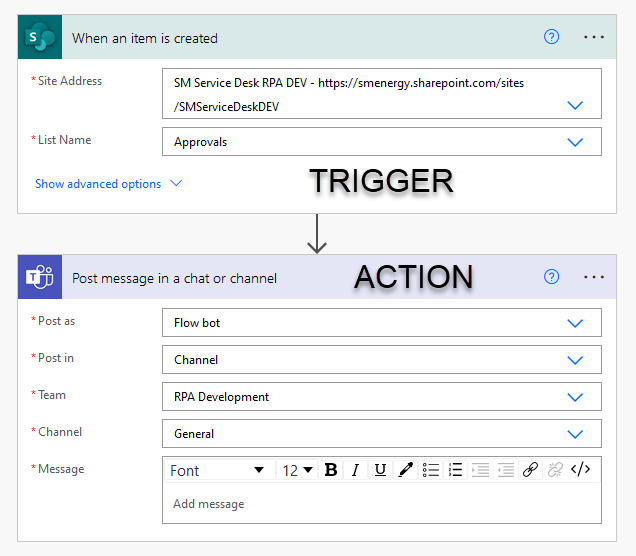Expand the advanced options chevron
The width and height of the screenshot is (636, 556).
click(176, 183)
